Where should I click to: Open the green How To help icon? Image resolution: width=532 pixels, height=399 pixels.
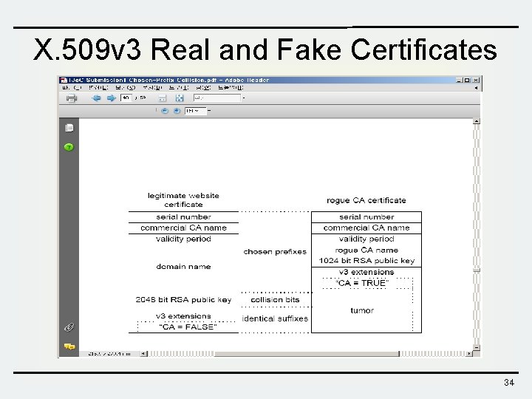coord(69,147)
